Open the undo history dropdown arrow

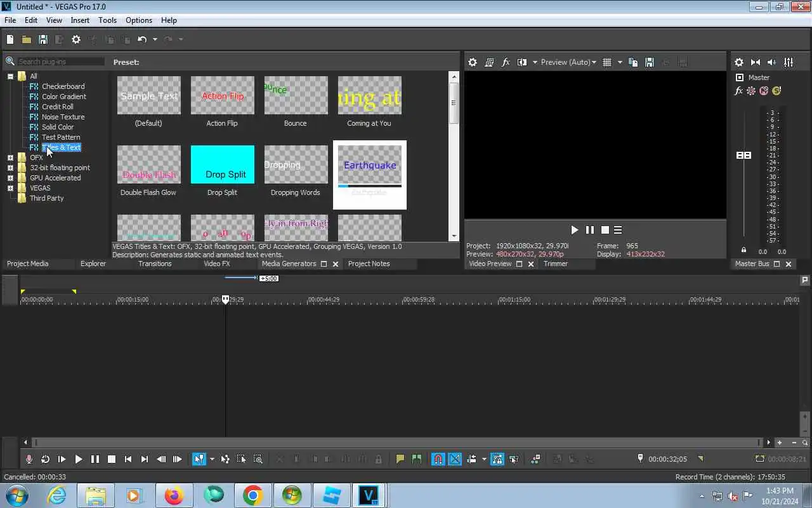pyautogui.click(x=155, y=39)
